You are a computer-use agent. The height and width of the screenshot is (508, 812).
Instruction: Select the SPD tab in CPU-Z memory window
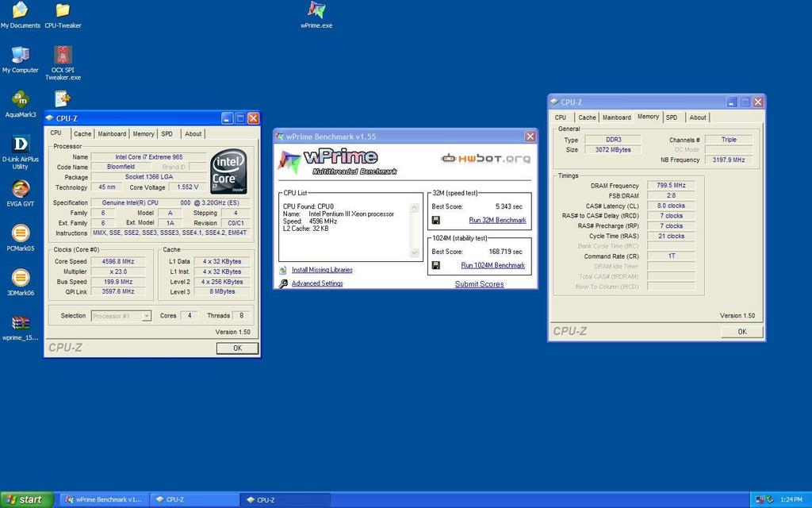[x=672, y=117]
